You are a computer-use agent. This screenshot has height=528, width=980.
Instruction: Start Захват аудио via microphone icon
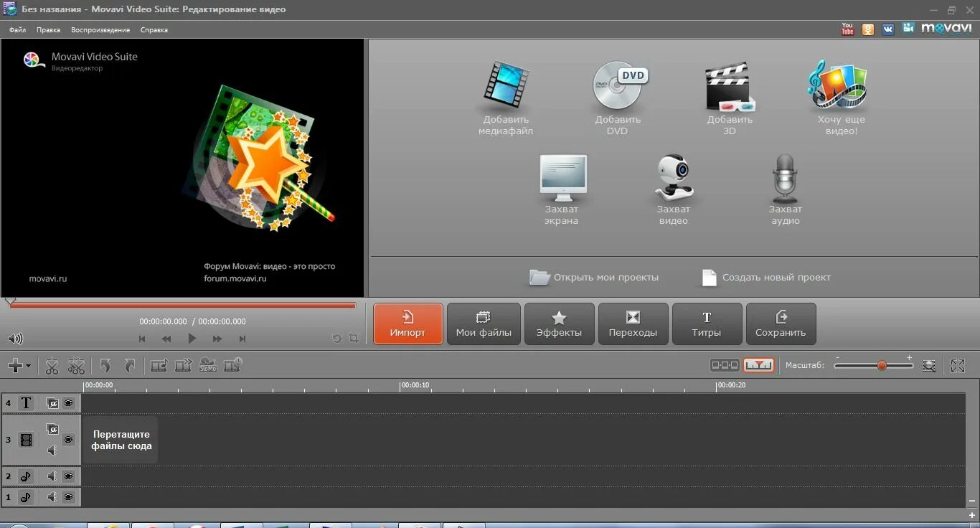click(x=785, y=177)
